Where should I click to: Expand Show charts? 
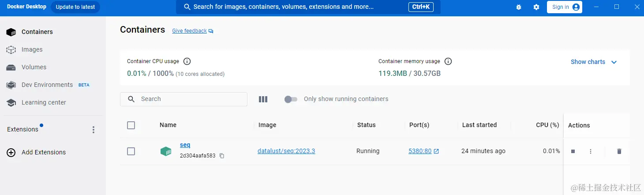pos(594,62)
